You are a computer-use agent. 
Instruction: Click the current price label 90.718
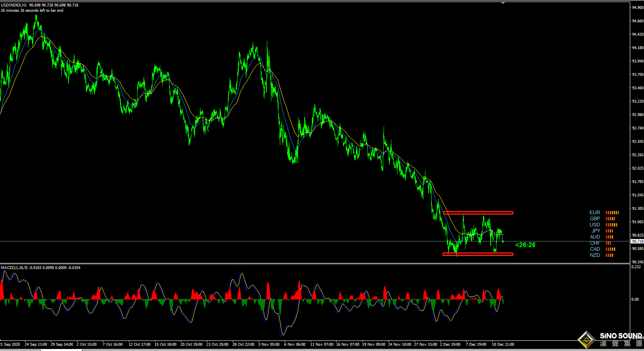637,241
